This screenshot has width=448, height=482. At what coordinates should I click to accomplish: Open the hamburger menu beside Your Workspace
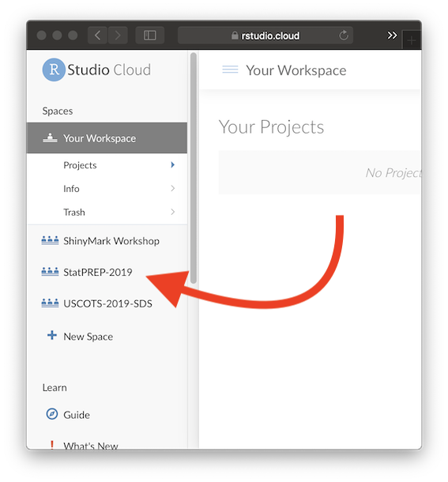[230, 70]
